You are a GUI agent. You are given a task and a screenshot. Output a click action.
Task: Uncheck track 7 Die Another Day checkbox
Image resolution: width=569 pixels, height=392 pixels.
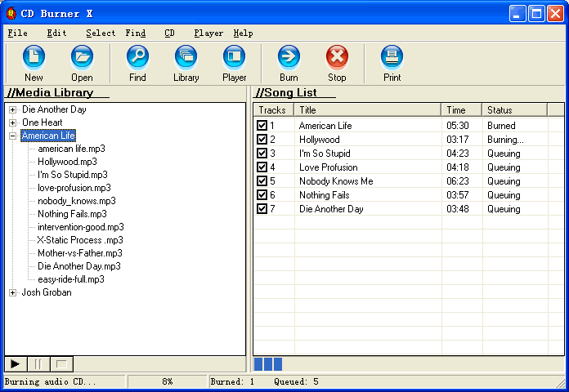pos(262,209)
